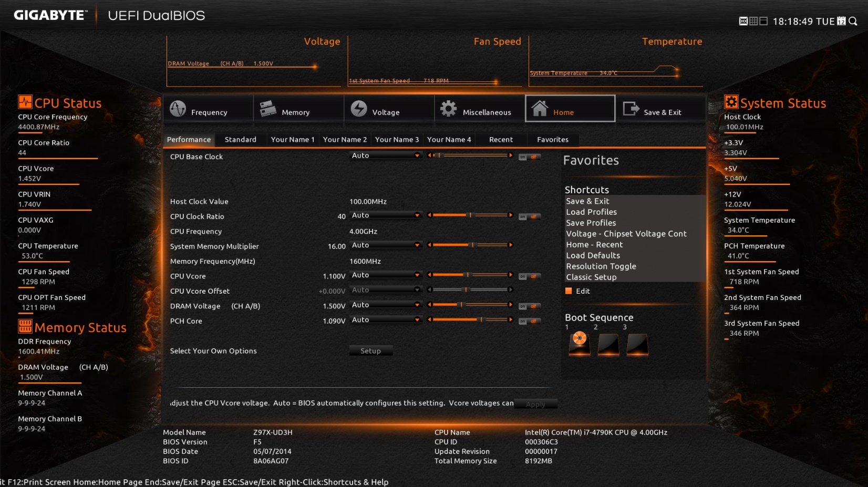Open the Your Name 2 tab
The image size is (868, 487).
point(345,140)
